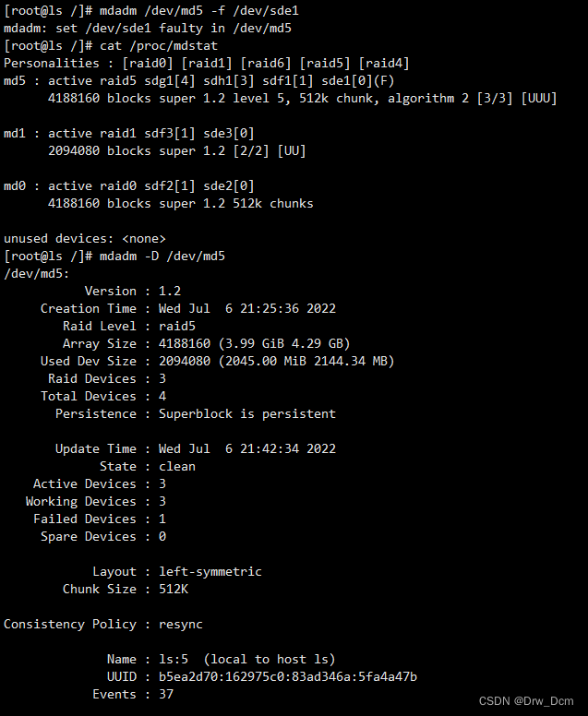This screenshot has height=716, width=588.
Task: Click the 'unused devices: <none>' line
Action: tap(85, 238)
